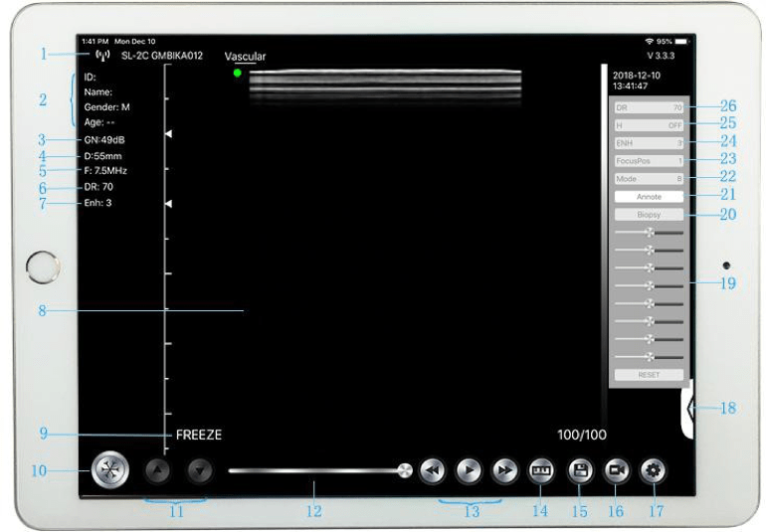Image resolution: width=766 pixels, height=532 pixels.
Task: Start video recording with camera icon
Action: (x=617, y=470)
